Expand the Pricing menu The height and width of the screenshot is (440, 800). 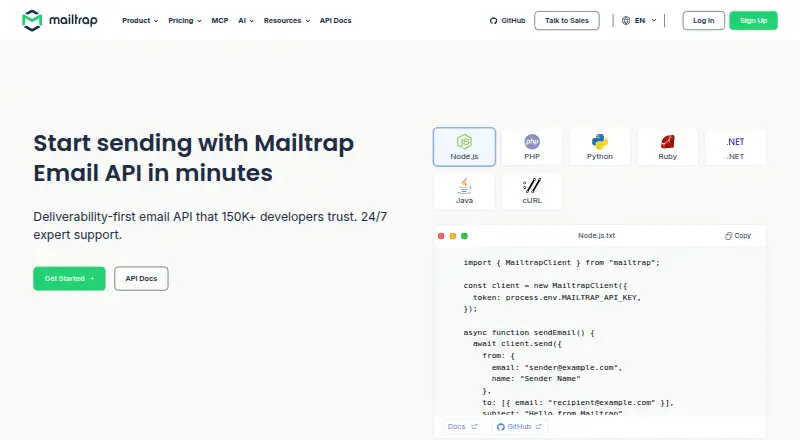click(x=185, y=20)
